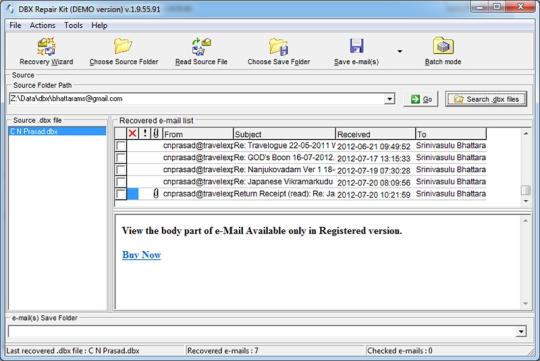Open the Actions menu
The image size is (540, 361).
click(42, 25)
